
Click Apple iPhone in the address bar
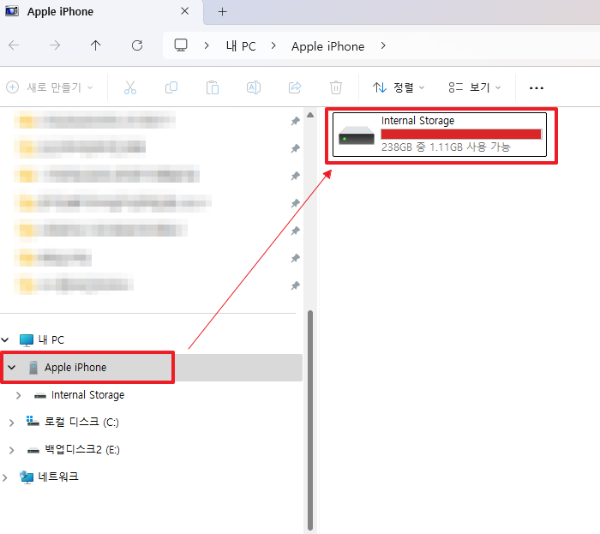pyautogui.click(x=328, y=46)
